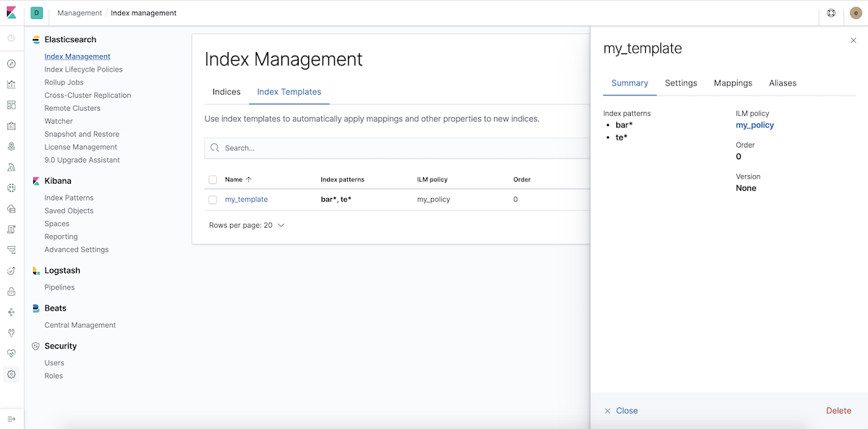This screenshot has width=868, height=429.
Task: Open Dev Tools via the wrench icon
Action: click(x=12, y=333)
